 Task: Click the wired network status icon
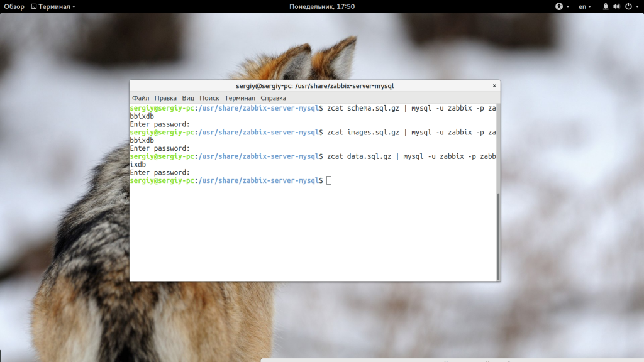(606, 6)
